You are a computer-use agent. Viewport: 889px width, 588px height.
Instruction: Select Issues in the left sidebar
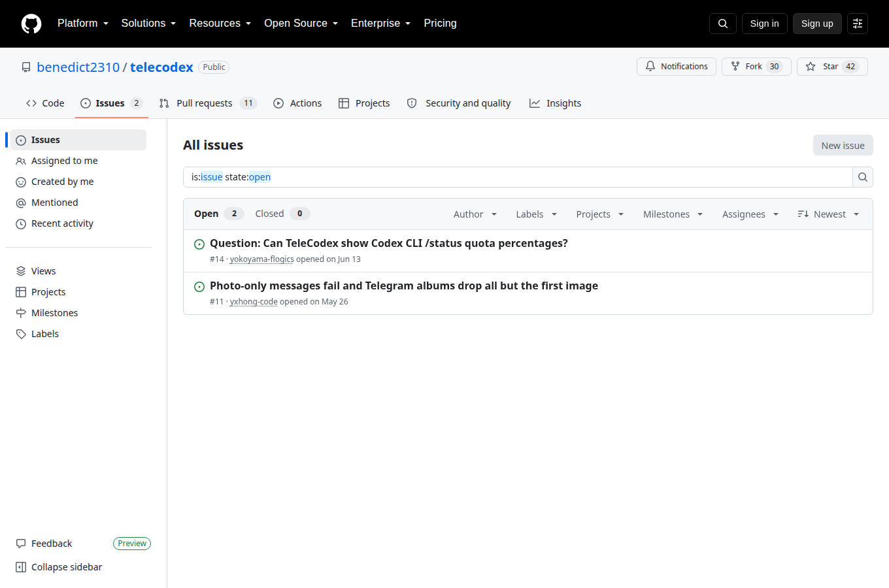(78, 140)
